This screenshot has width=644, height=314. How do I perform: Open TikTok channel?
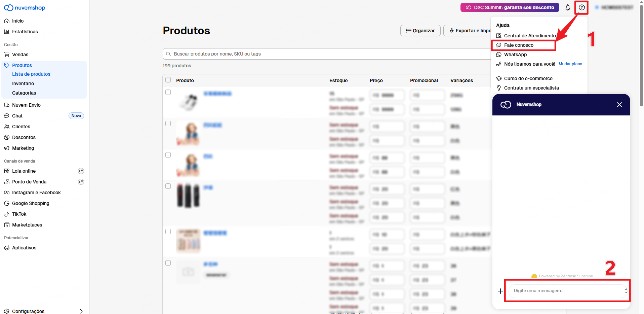[19, 214]
